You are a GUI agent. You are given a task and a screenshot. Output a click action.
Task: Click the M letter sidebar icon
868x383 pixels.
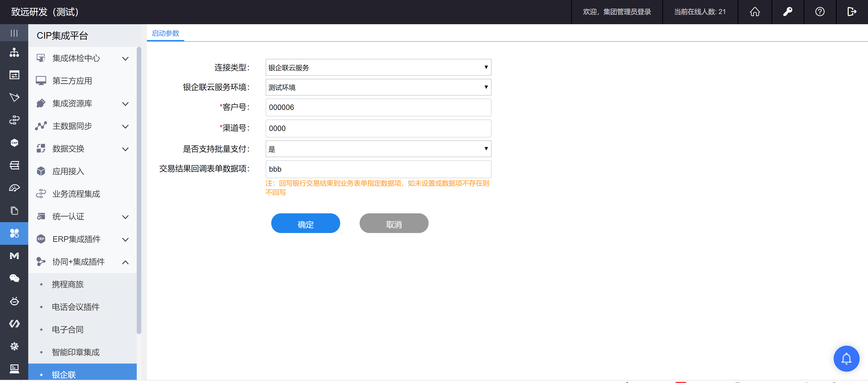(x=14, y=256)
